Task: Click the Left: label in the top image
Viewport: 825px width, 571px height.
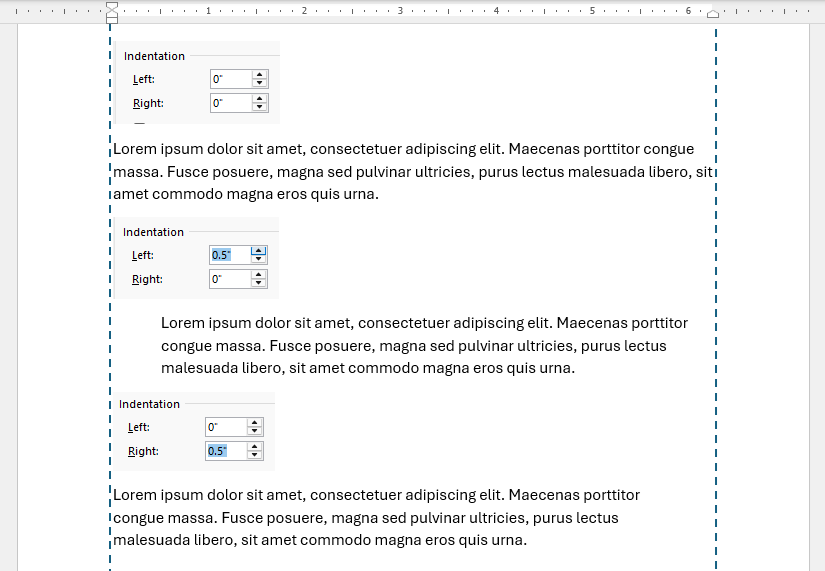Action: tap(144, 79)
